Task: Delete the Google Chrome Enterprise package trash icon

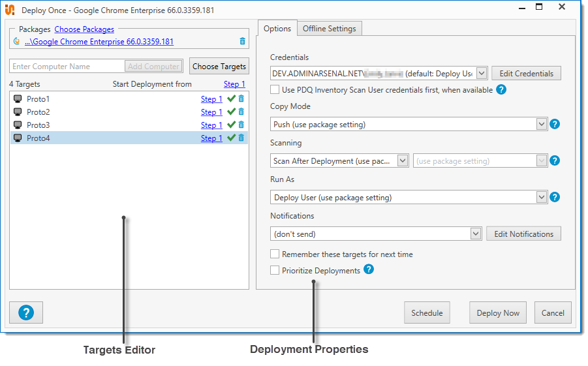Action: [x=243, y=41]
